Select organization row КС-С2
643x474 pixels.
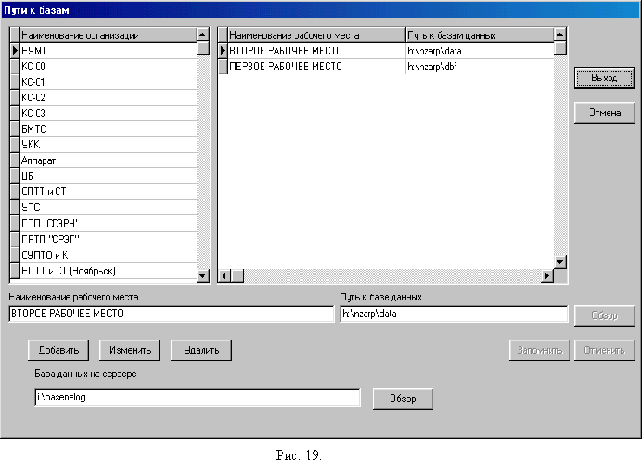click(x=109, y=98)
